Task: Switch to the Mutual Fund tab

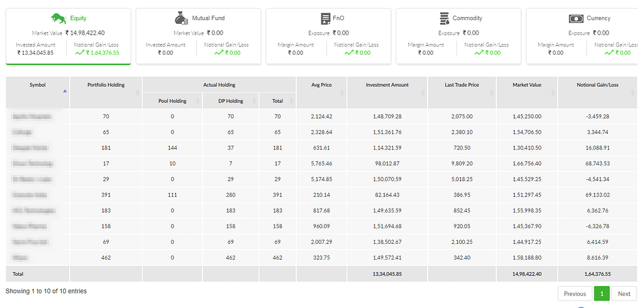Action: 198,36
